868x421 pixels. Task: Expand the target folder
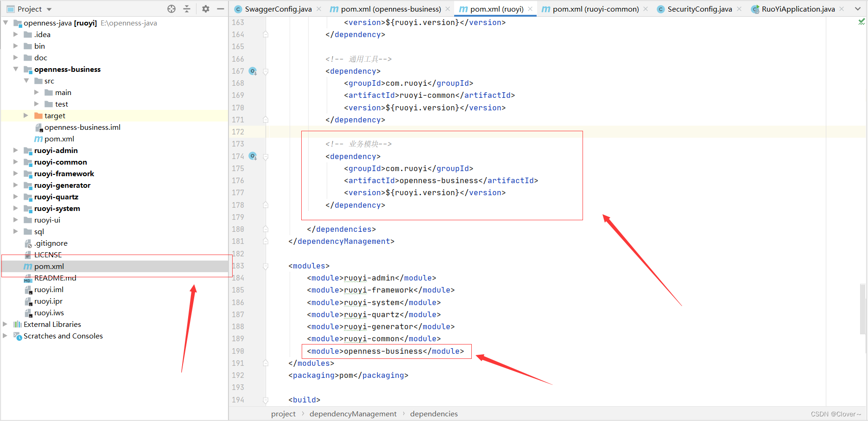(26, 115)
